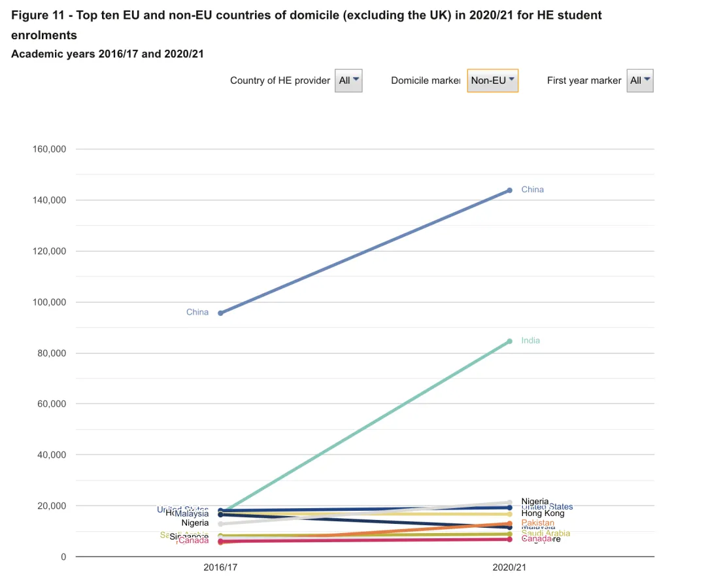Expand the First year marker dropdown
Image resolution: width=706 pixels, height=588 pixels.
coord(639,80)
